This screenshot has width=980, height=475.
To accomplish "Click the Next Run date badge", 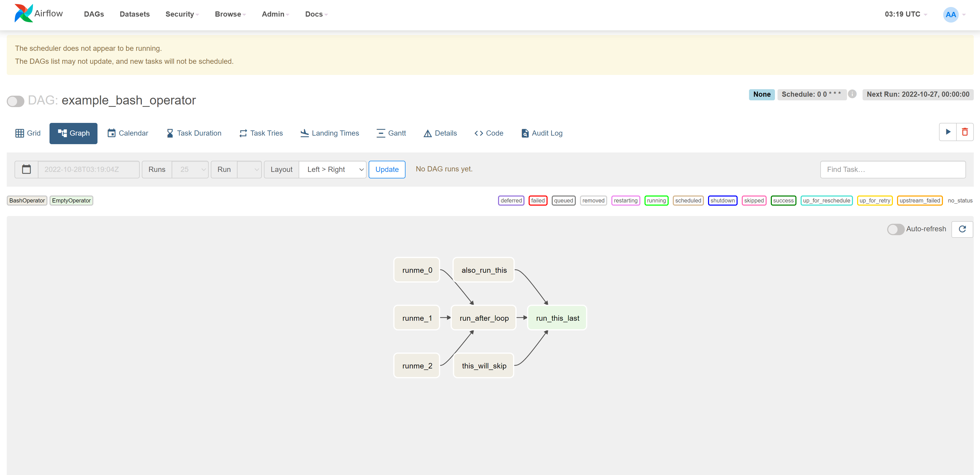I will pyautogui.click(x=918, y=94).
